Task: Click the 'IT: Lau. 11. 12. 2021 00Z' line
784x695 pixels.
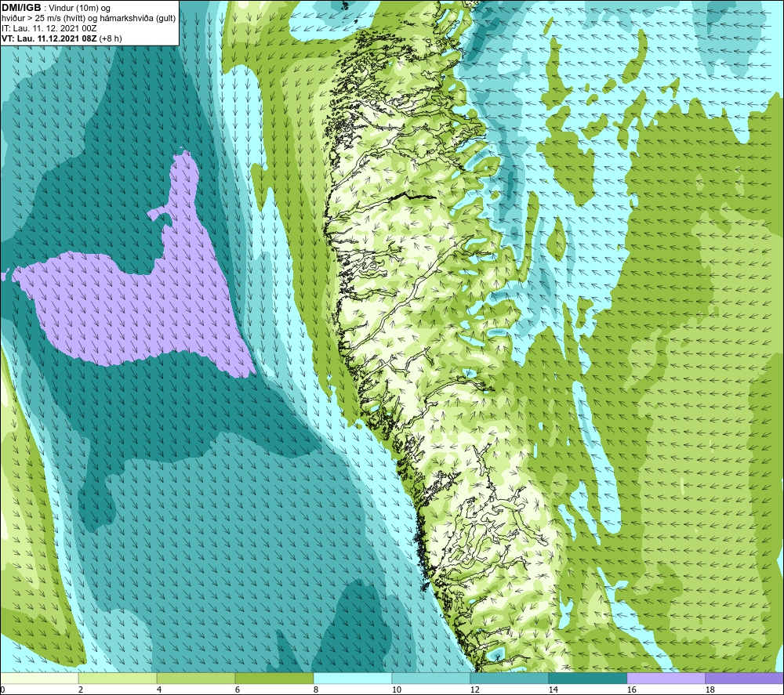Action: [49, 28]
